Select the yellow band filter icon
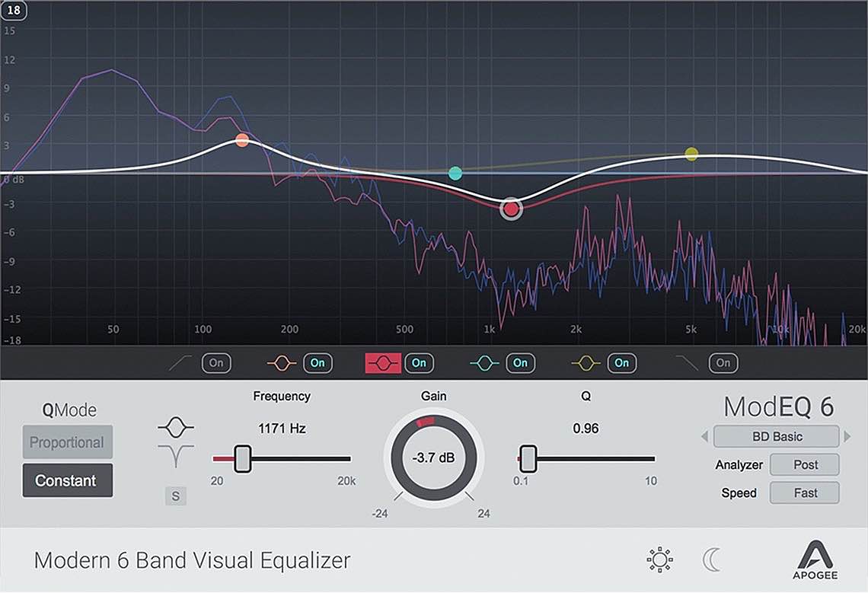Viewport: 868px width, 593px height. coord(586,363)
